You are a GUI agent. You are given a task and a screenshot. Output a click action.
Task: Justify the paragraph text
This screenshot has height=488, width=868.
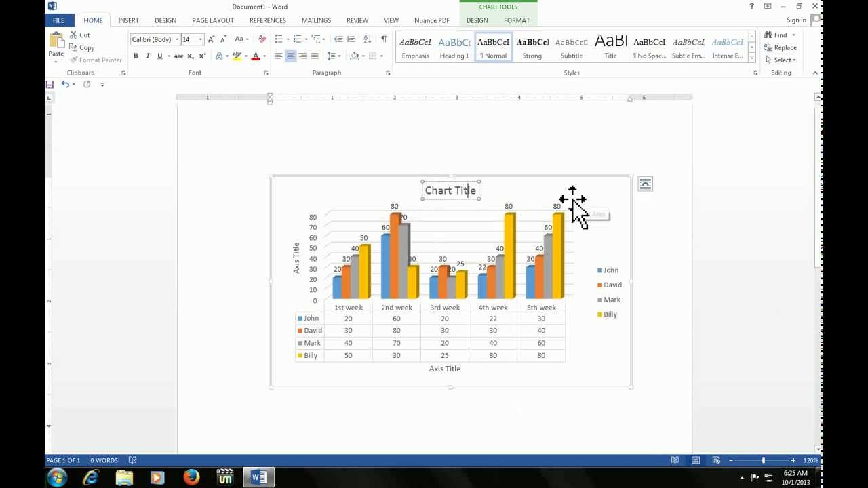pos(315,56)
